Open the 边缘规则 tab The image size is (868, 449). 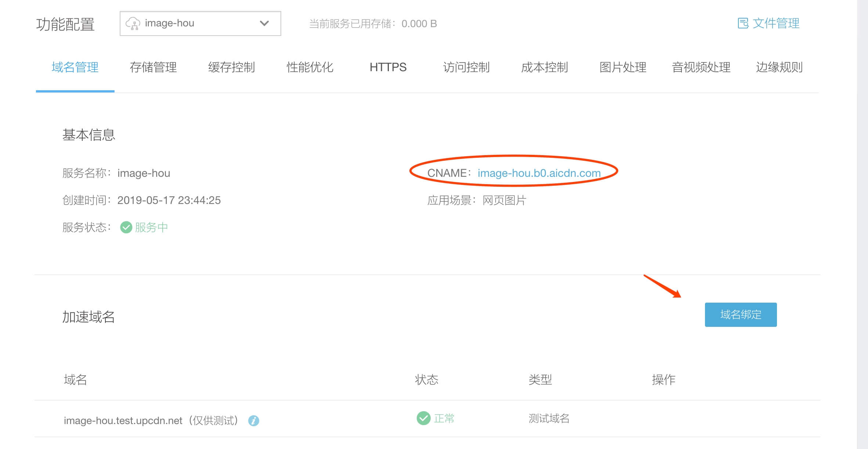779,67
